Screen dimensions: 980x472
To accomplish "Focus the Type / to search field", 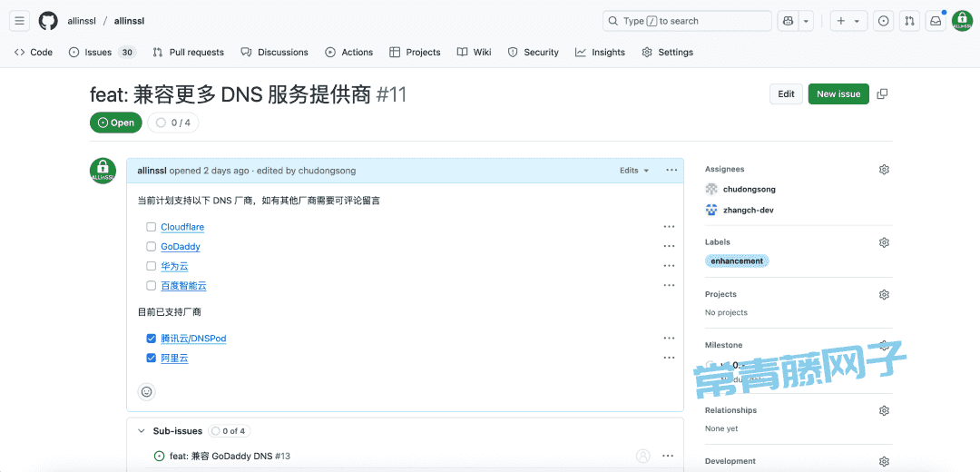I will tap(688, 21).
